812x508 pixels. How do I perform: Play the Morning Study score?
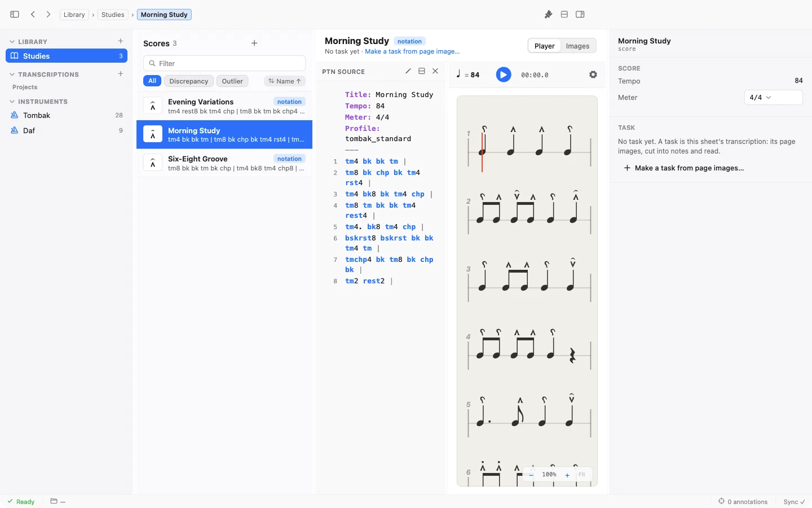[x=504, y=75]
